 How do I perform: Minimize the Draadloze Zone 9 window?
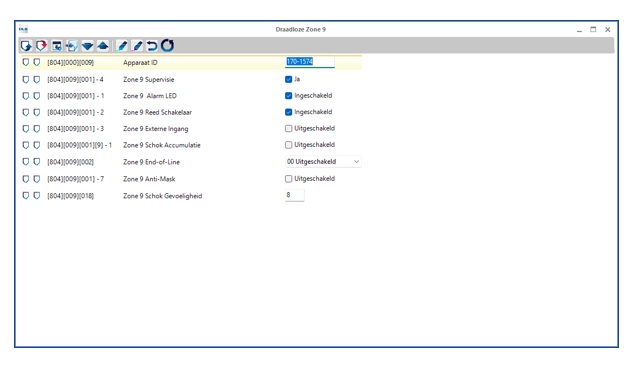tap(579, 30)
